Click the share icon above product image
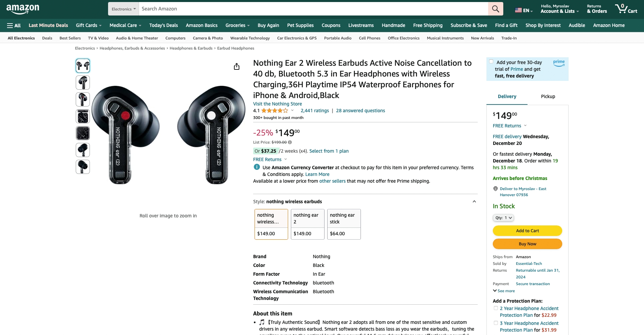Screen dimensions: 644x335 click(237, 66)
